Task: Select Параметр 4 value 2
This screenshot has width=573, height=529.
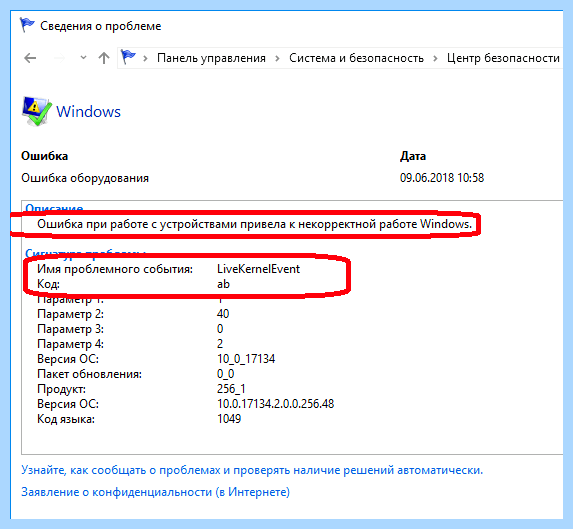Action: click(220, 344)
